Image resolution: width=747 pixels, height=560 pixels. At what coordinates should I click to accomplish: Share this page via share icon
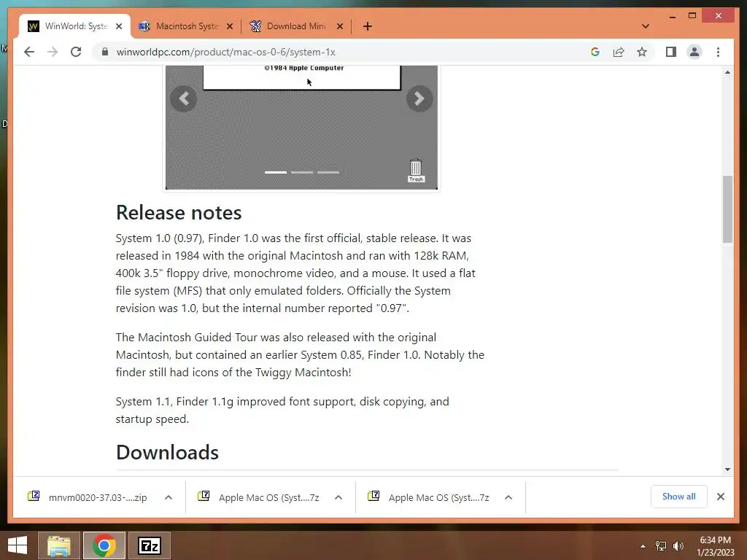click(x=619, y=52)
